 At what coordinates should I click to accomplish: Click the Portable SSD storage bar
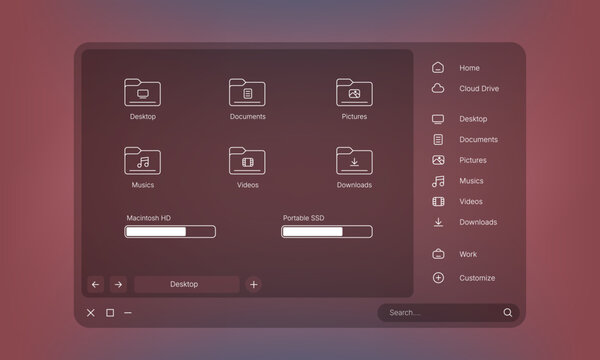[327, 231]
